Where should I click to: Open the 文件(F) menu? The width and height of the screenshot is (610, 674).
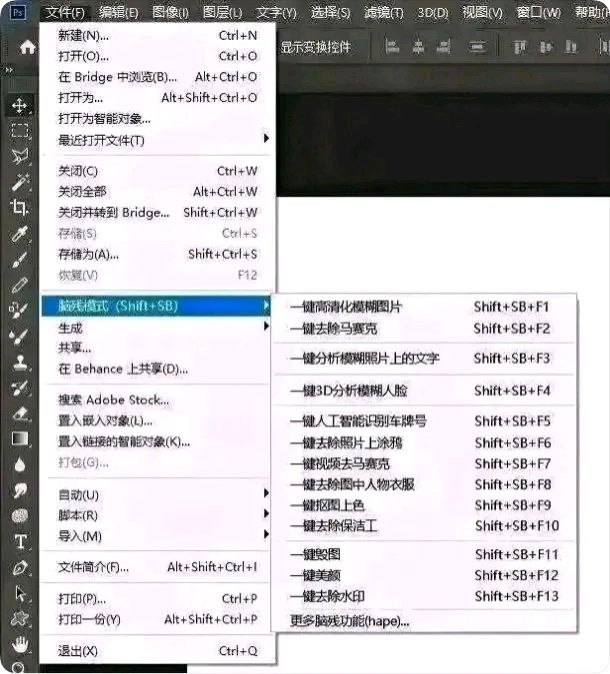point(65,12)
